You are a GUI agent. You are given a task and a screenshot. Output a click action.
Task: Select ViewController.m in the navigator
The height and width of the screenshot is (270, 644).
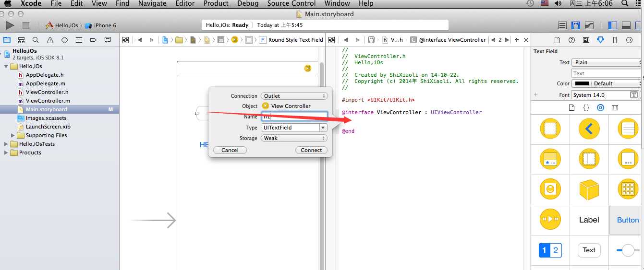[48, 101]
